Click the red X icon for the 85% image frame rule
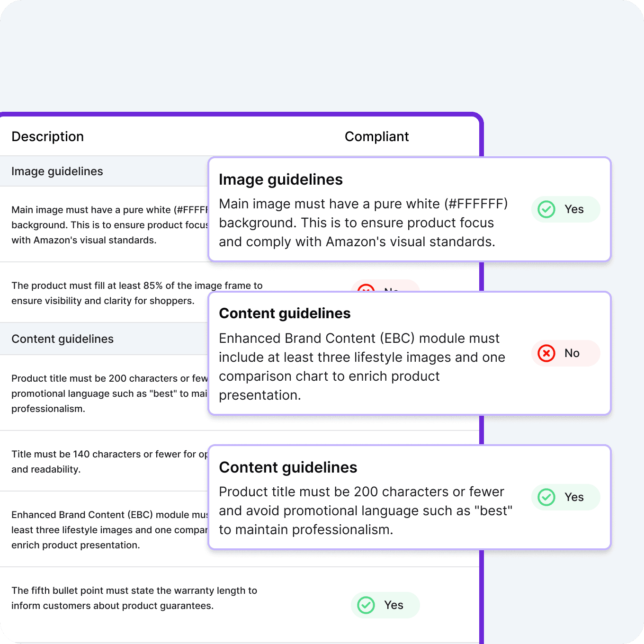 click(x=366, y=291)
